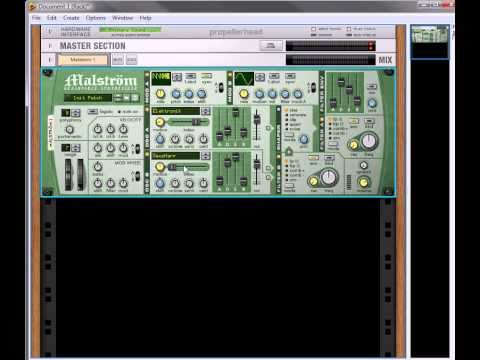Click the Malström save patch disk icon
The image size is (480, 360).
coord(135,98)
